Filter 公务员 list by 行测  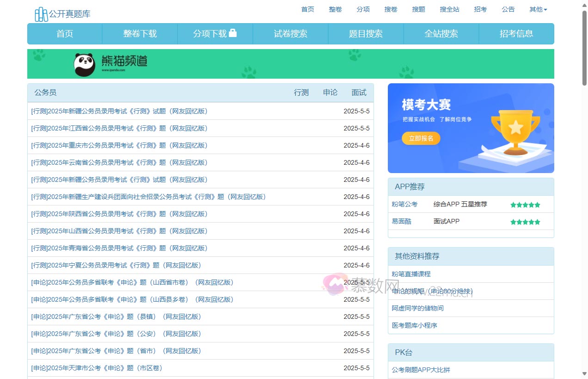[301, 93]
